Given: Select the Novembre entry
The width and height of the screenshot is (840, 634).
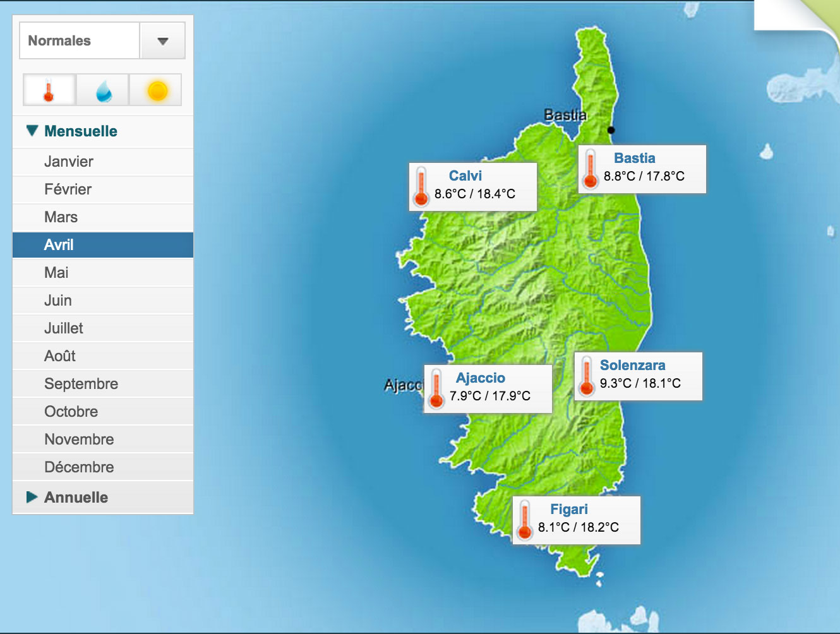Looking at the screenshot, I should pos(103,440).
